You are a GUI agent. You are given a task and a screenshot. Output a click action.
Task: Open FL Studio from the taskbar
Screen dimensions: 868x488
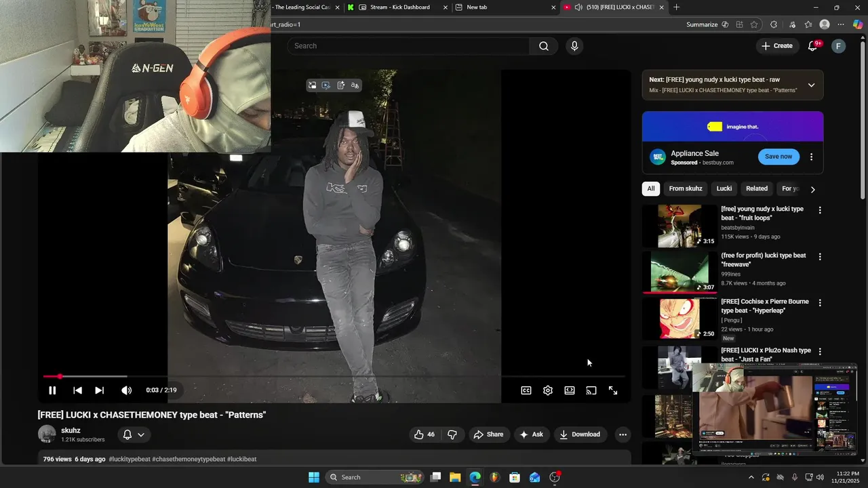tap(495, 477)
